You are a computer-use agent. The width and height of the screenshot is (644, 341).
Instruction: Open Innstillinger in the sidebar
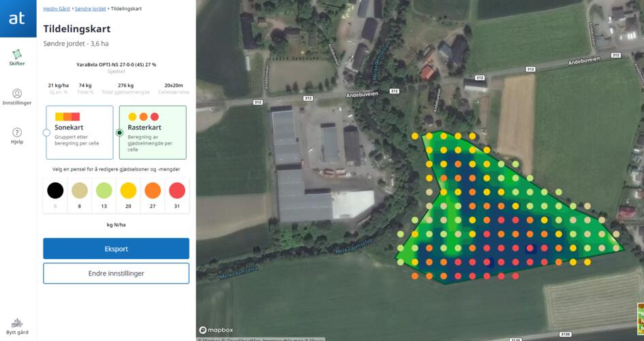pos(17,94)
